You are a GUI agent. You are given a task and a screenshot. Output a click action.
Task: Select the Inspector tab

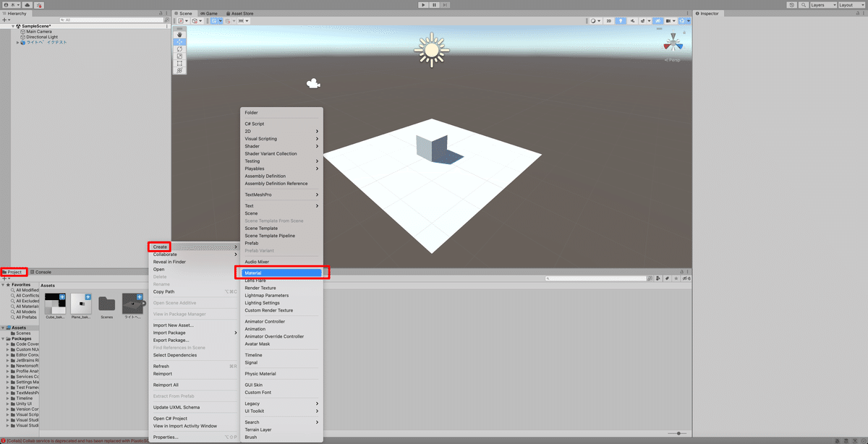click(707, 13)
